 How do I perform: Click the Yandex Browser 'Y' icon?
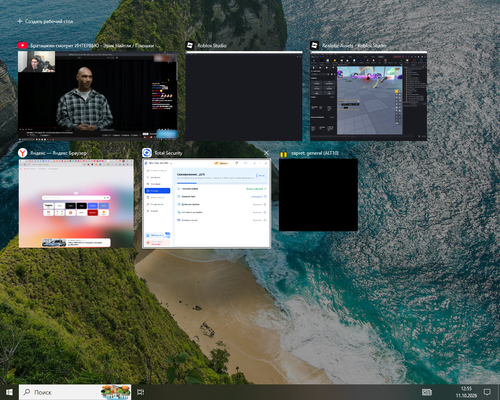click(23, 153)
